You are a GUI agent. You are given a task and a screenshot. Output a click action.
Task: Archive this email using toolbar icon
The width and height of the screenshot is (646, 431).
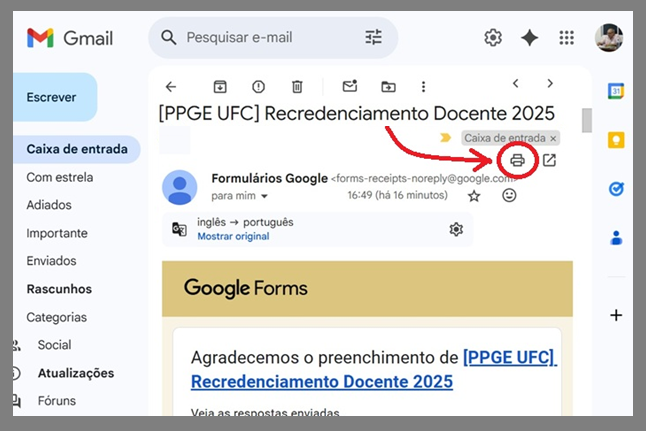[220, 86]
